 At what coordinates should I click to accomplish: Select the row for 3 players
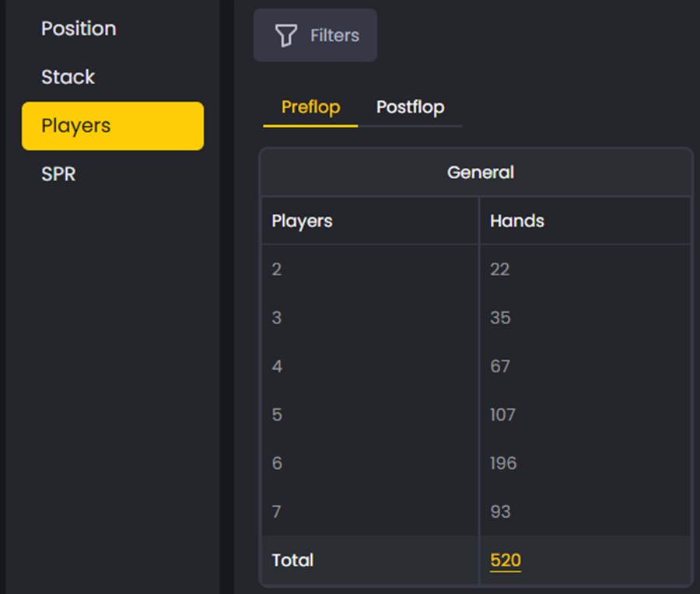[369, 317]
